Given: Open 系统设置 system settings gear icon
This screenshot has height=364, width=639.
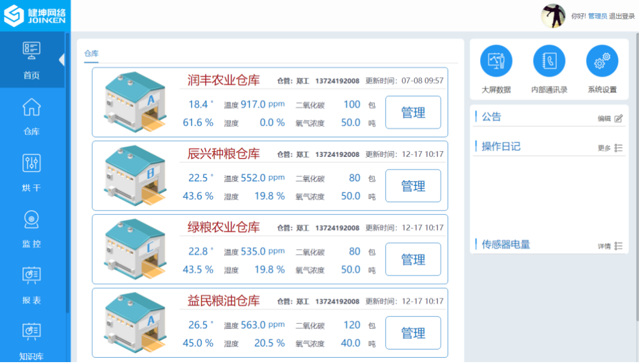Looking at the screenshot, I should click(x=602, y=62).
